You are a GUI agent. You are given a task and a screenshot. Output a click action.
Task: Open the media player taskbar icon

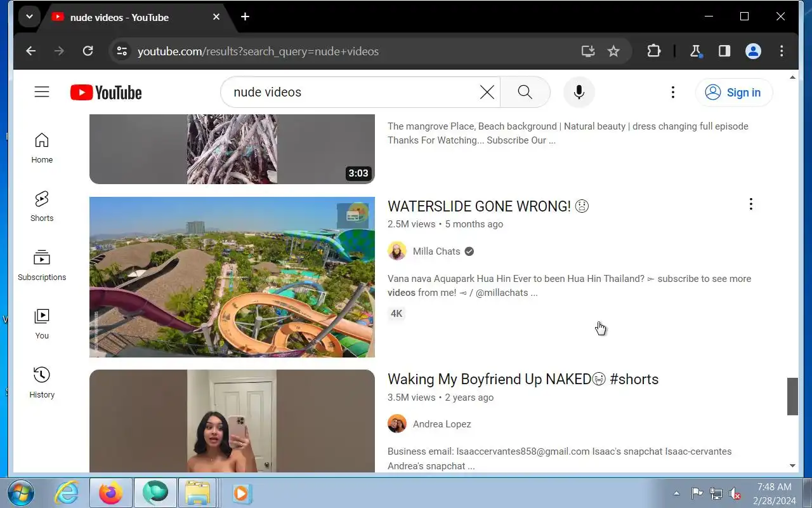(x=242, y=493)
